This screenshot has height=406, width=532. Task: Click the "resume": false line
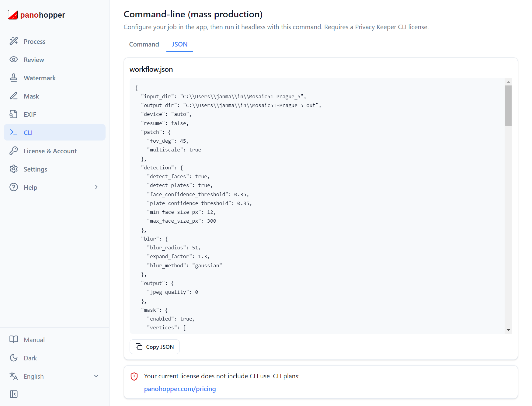pos(165,123)
